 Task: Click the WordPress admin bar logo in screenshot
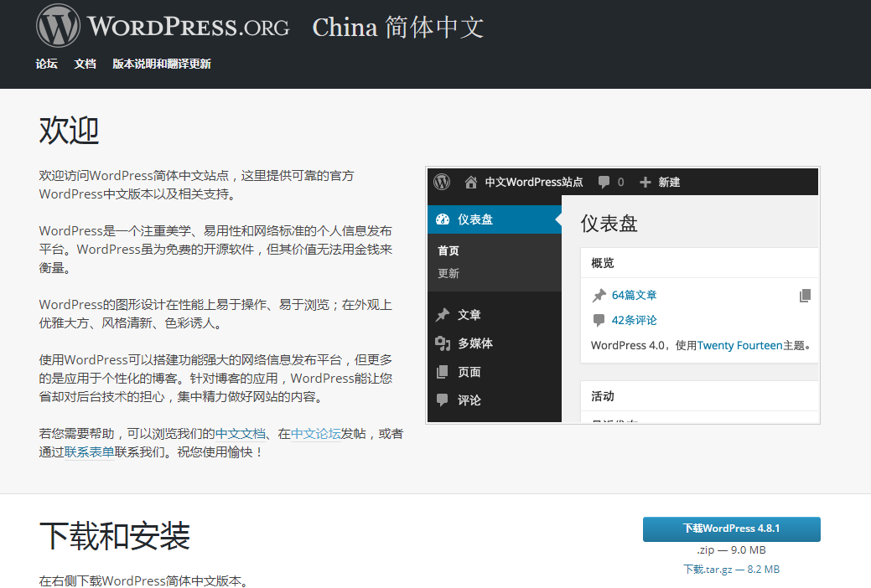pos(442,182)
